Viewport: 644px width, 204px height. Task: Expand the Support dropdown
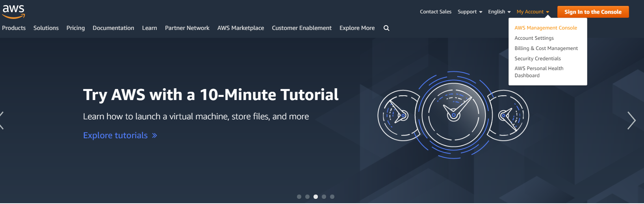click(x=470, y=12)
